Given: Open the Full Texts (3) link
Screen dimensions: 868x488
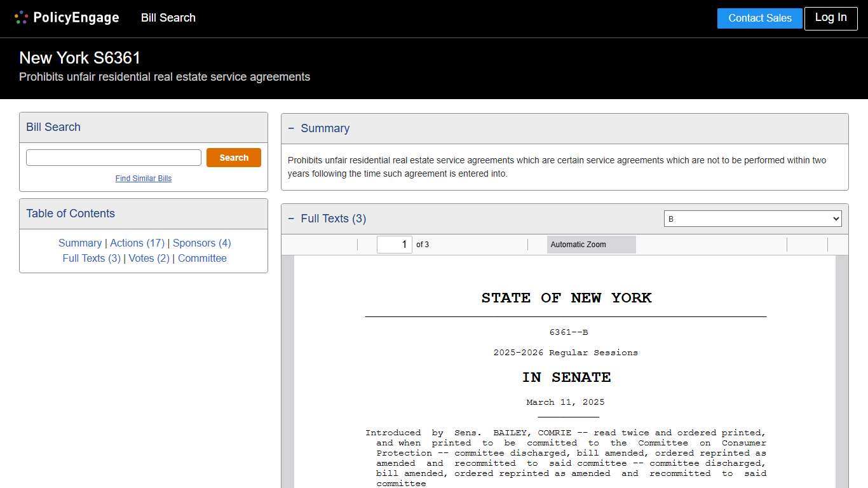Looking at the screenshot, I should [91, 258].
